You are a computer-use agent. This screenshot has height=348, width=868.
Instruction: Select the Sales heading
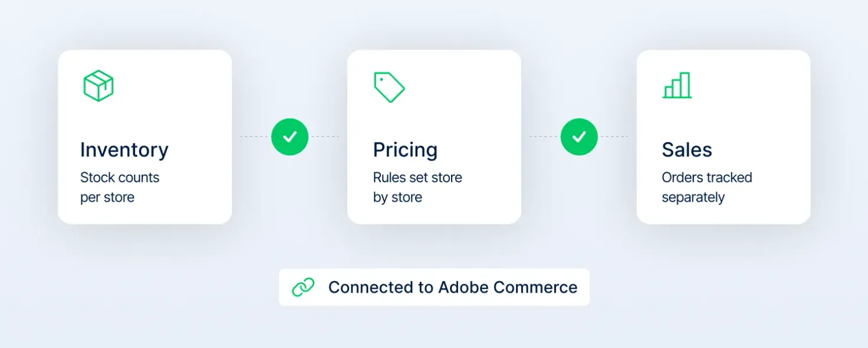pos(687,150)
